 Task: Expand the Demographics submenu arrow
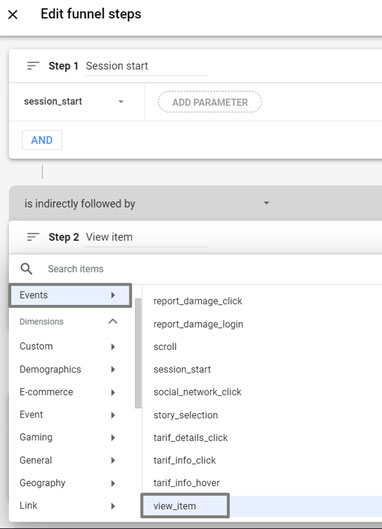pos(113,369)
